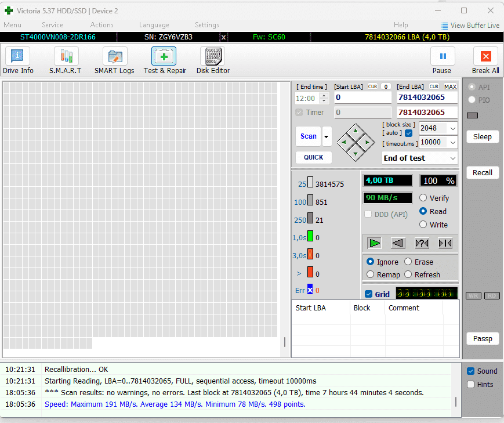Expand the End of test dropdown

(x=452, y=158)
